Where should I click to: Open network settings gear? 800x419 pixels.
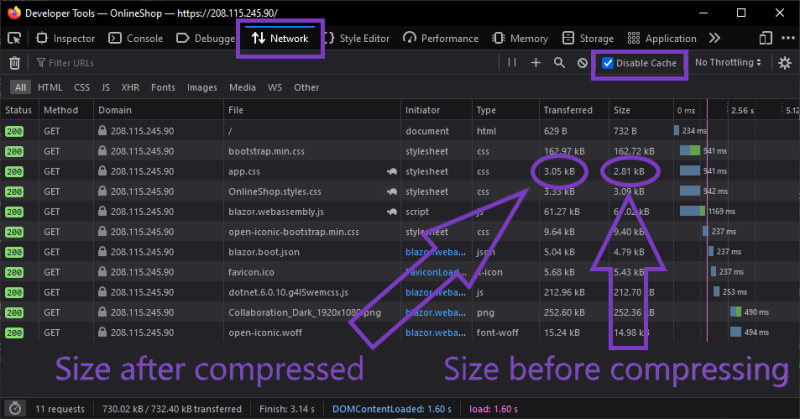[785, 63]
